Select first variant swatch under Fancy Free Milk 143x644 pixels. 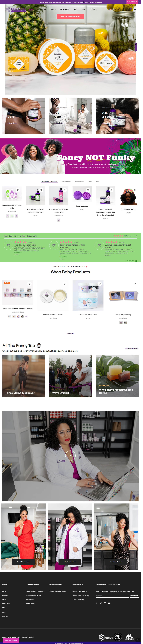tap(8, 216)
